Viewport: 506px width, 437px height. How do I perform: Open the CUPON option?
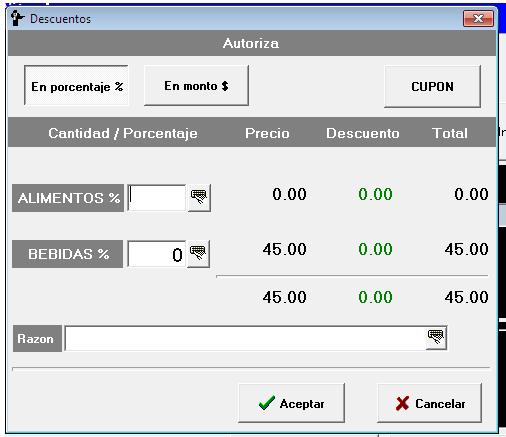point(432,86)
